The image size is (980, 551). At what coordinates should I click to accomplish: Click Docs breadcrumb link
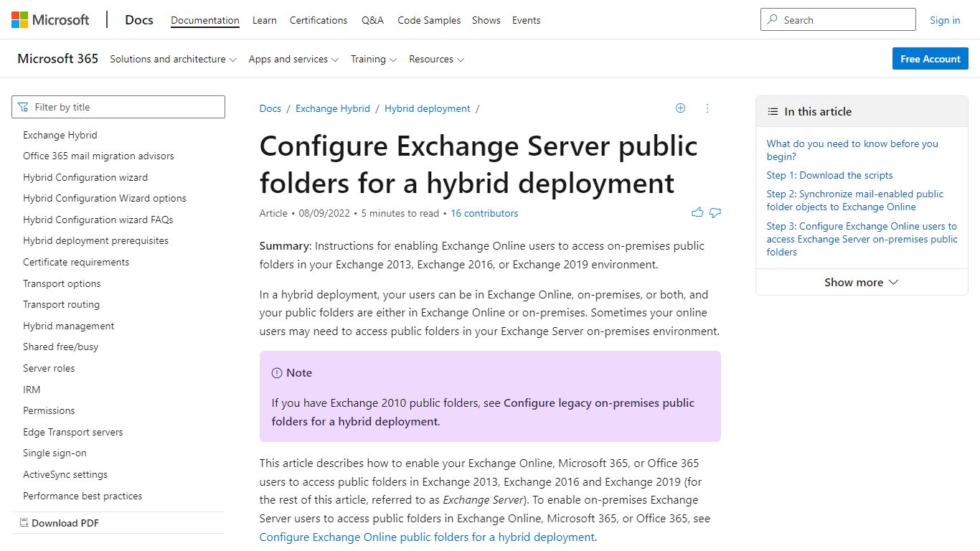click(270, 108)
